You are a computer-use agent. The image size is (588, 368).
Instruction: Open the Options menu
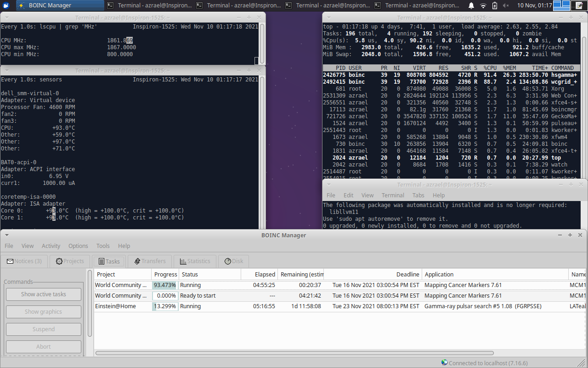click(x=78, y=246)
